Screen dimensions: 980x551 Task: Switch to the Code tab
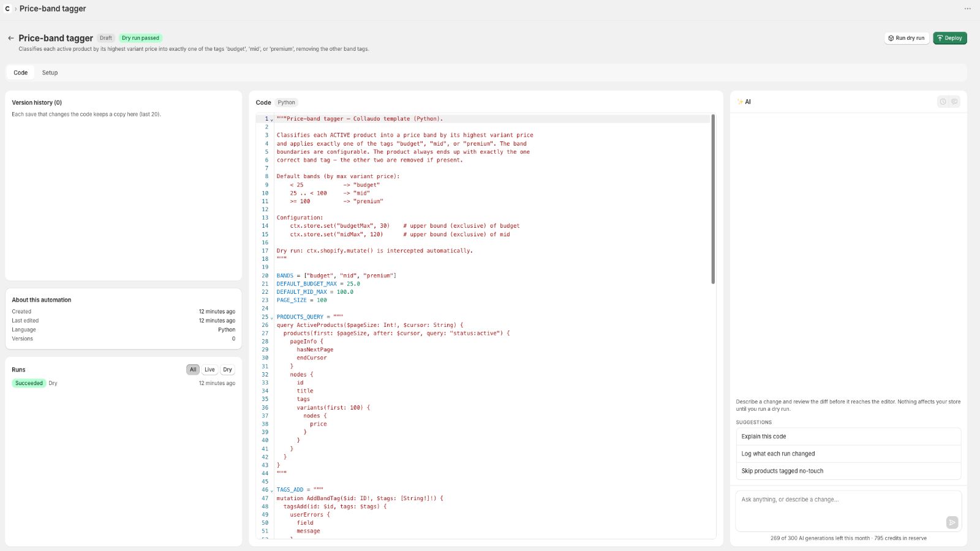(21, 72)
